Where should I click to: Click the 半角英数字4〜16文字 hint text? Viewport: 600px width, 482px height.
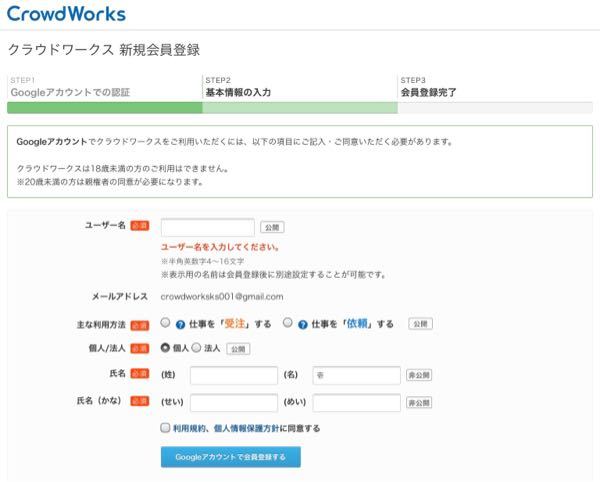(202, 261)
